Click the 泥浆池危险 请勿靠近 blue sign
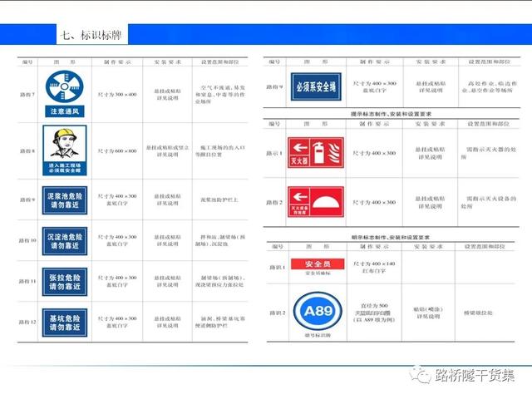Screen dimensions: 532x399 (x=64, y=200)
